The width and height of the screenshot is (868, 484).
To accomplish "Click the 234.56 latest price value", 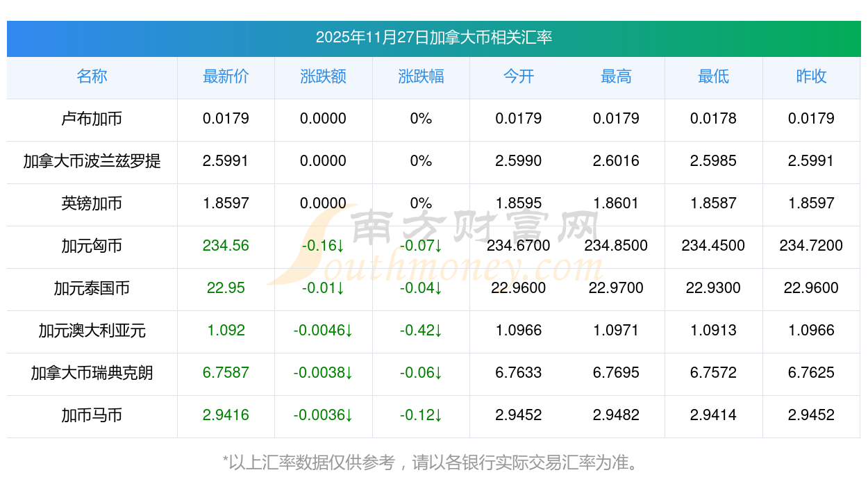I will 226,246.
